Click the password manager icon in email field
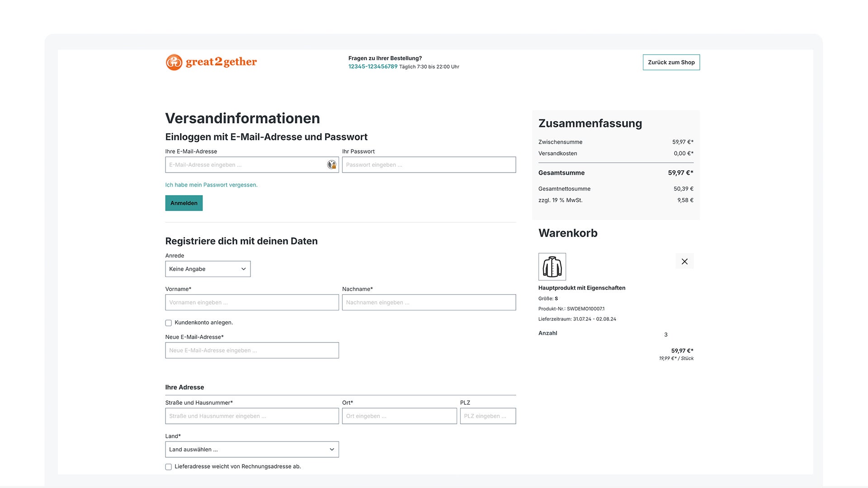 [332, 164]
